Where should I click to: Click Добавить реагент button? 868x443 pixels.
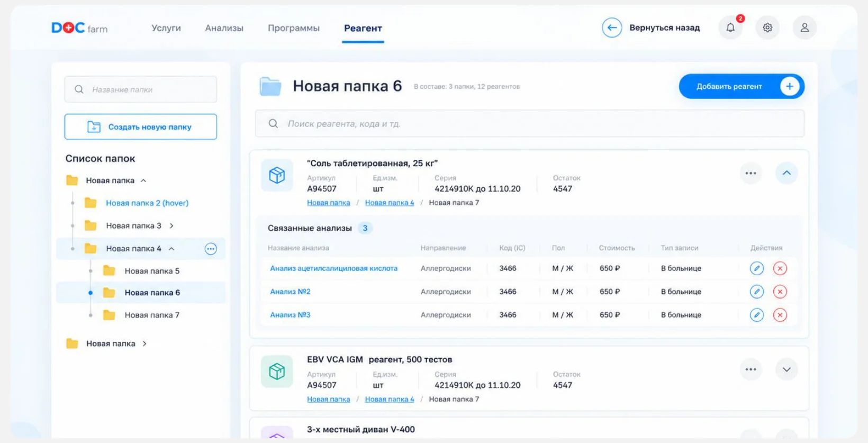coord(742,86)
